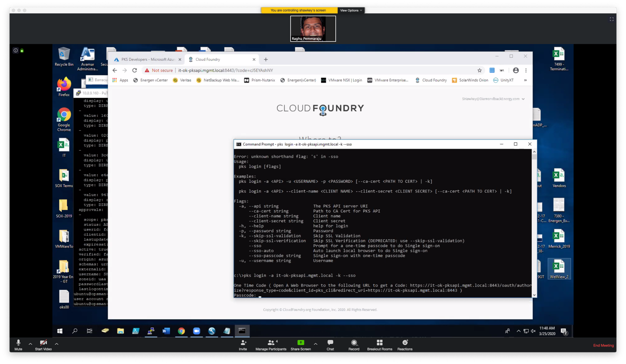Expand hidden bookmarks overflow chevron
626x364 pixels.
525,80
